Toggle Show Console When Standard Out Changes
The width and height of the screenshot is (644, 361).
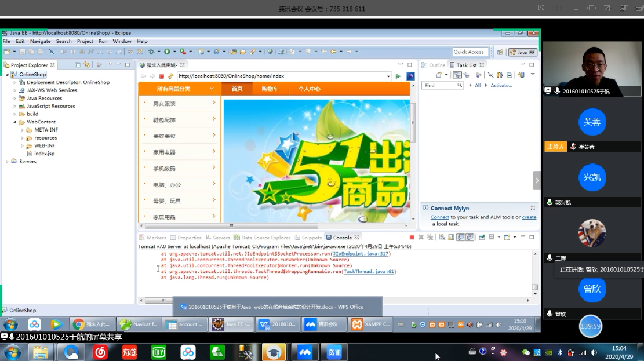point(460,238)
